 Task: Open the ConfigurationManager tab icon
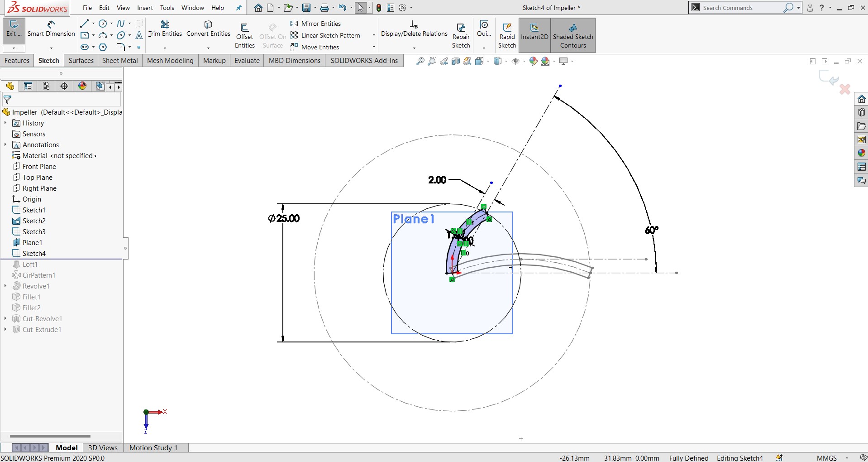click(x=46, y=86)
